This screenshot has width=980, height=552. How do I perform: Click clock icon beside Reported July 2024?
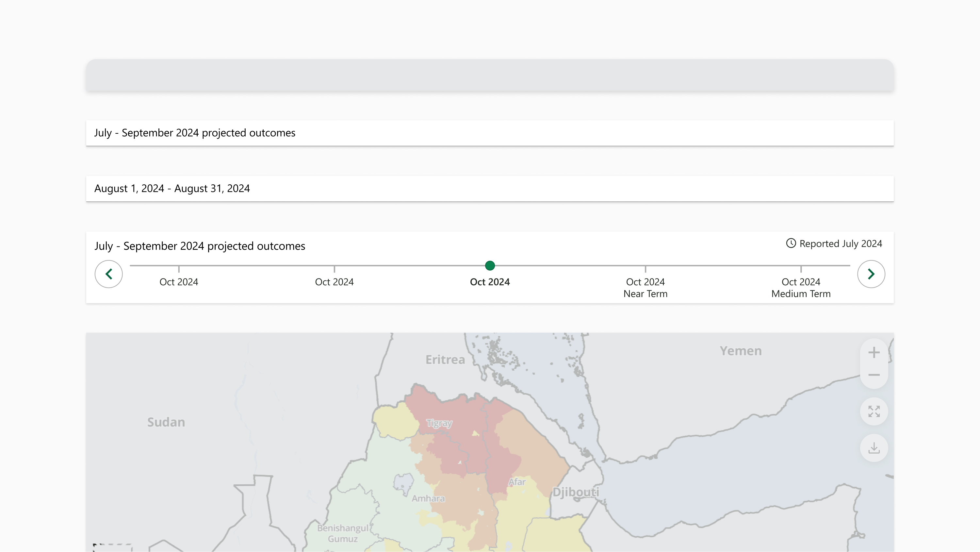[x=791, y=243]
